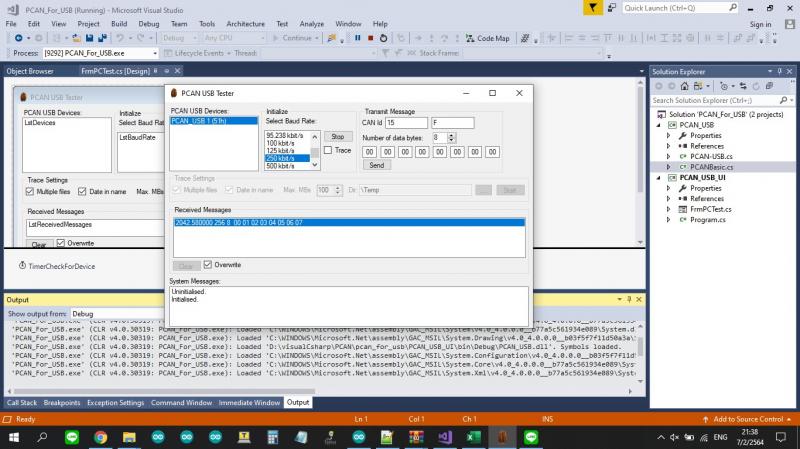The height and width of the screenshot is (449, 800).
Task: Open Excel from the taskbar
Action: tap(473, 437)
